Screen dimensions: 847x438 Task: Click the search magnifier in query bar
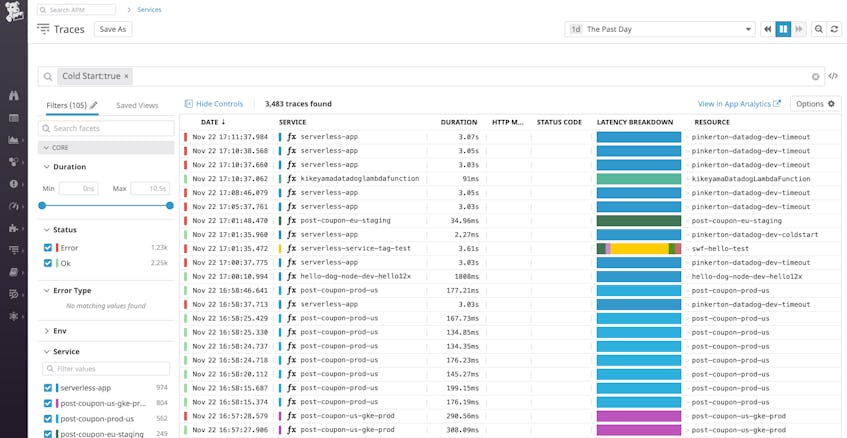tap(48, 77)
